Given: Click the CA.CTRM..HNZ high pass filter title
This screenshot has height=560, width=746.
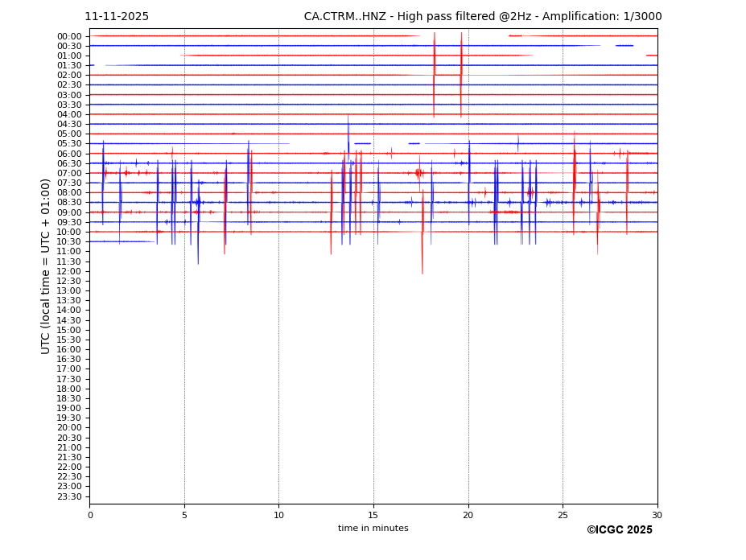Looking at the screenshot, I should coord(482,17).
